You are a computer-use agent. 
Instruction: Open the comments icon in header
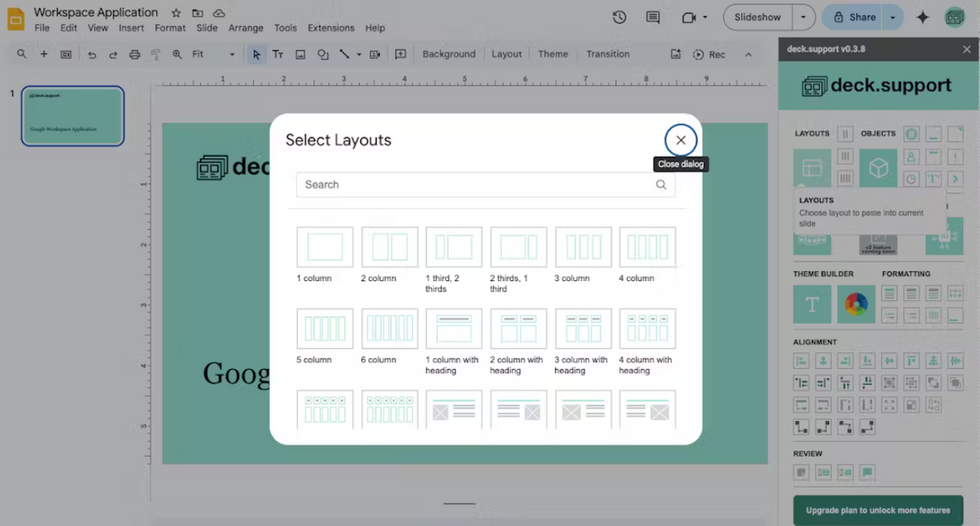[x=653, y=17]
